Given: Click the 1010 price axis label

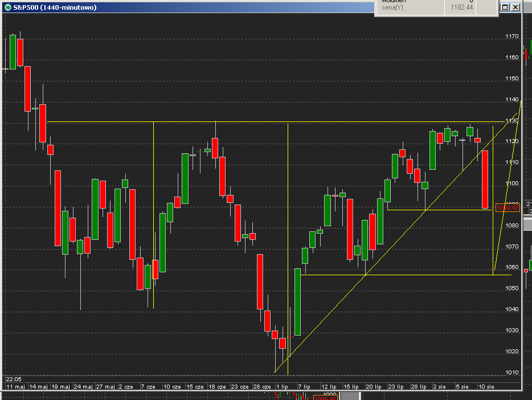Looking at the screenshot, I should point(511,373).
